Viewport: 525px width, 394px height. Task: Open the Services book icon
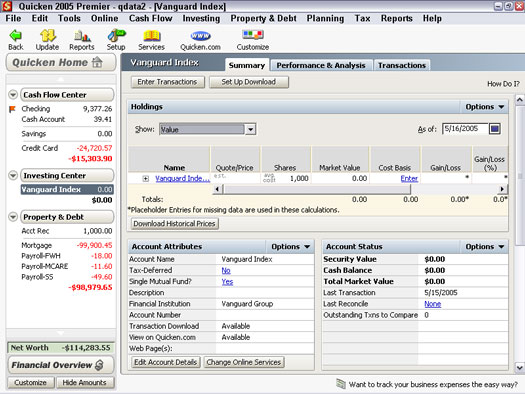coord(151,36)
